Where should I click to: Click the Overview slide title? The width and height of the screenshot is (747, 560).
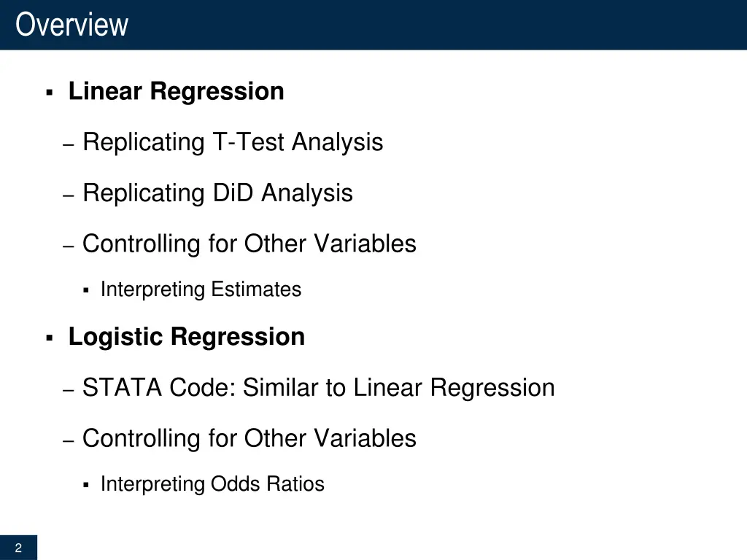click(72, 24)
